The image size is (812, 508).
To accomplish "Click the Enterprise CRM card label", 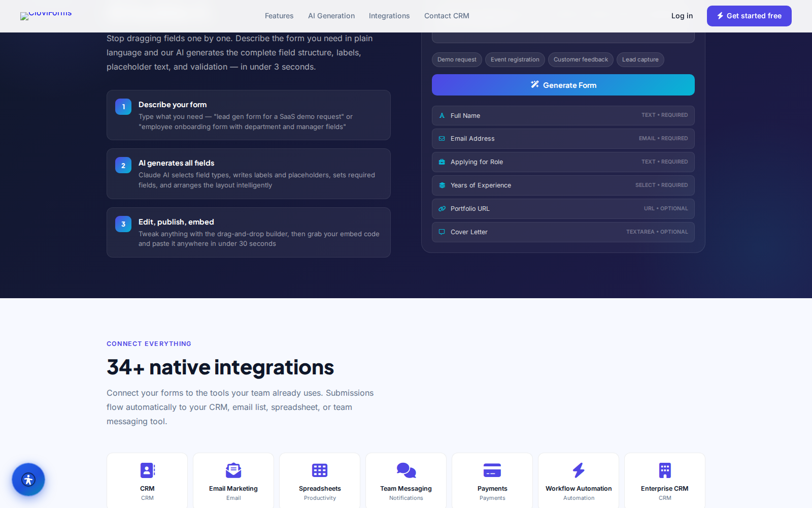I will [665, 489].
